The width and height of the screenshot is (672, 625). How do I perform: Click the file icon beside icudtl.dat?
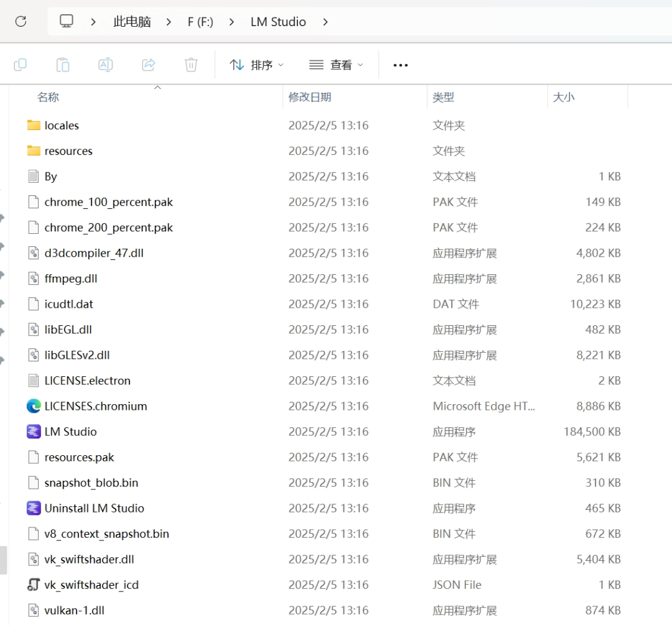(34, 304)
